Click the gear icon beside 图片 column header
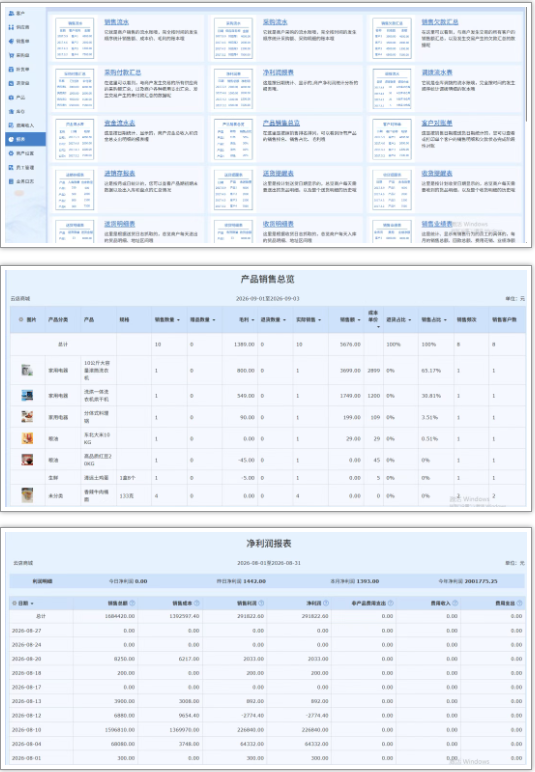535x772 pixels. coord(21,320)
